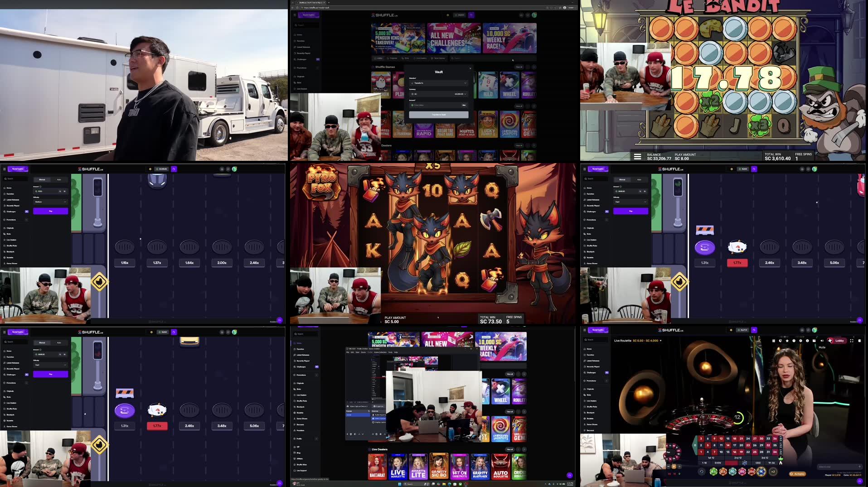Enter fullscreen mode in Live Roulette
The width and height of the screenshot is (868, 487).
852,341
